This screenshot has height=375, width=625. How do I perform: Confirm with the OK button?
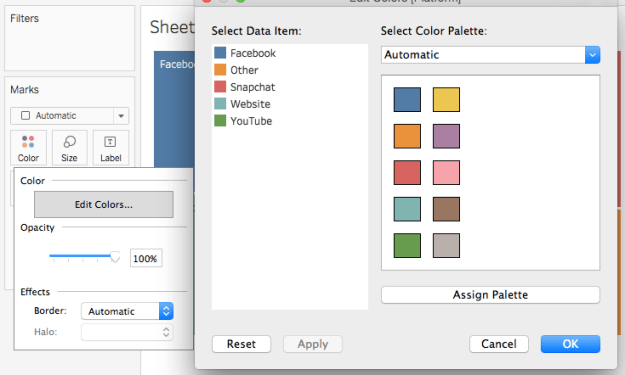click(570, 344)
